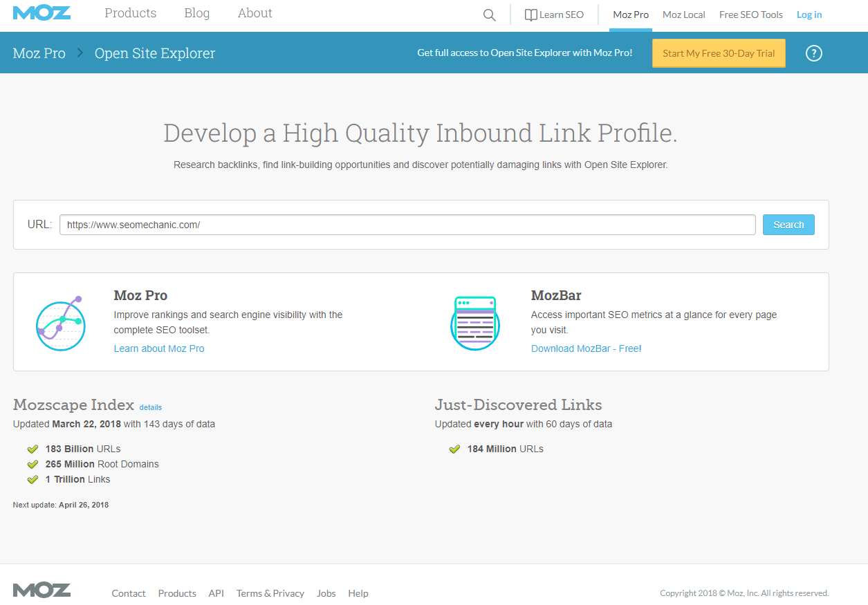Click Download MozBar - Free! link

[x=587, y=348]
